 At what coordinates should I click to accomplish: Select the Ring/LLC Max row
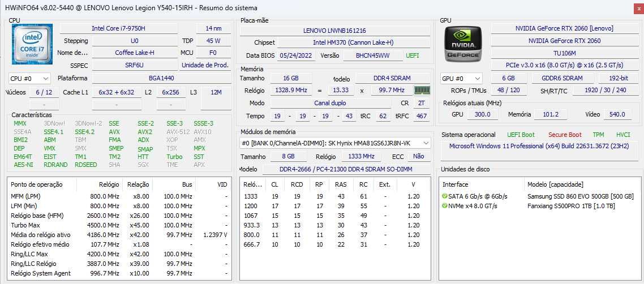pyautogui.click(x=119, y=254)
